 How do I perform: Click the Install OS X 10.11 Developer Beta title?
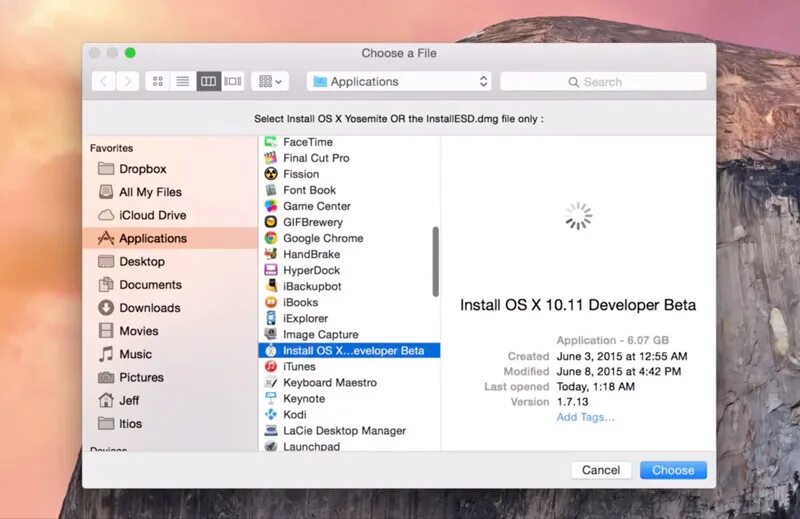coord(578,305)
